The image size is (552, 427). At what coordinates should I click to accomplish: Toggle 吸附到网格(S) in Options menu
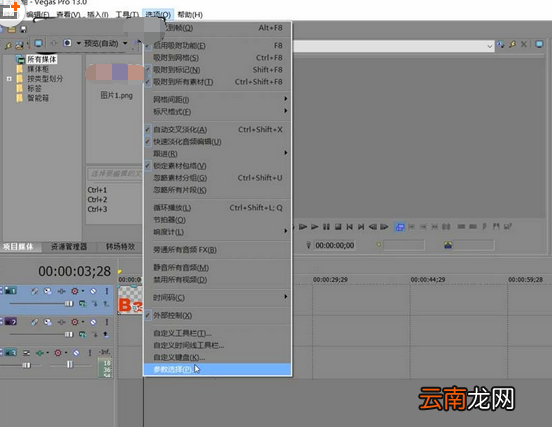(x=217, y=58)
